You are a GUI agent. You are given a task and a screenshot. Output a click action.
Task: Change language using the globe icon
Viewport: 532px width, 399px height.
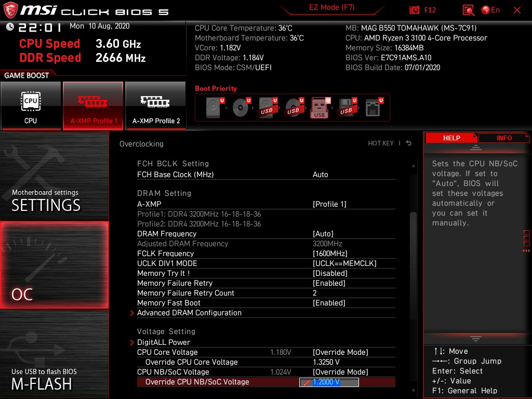point(486,10)
